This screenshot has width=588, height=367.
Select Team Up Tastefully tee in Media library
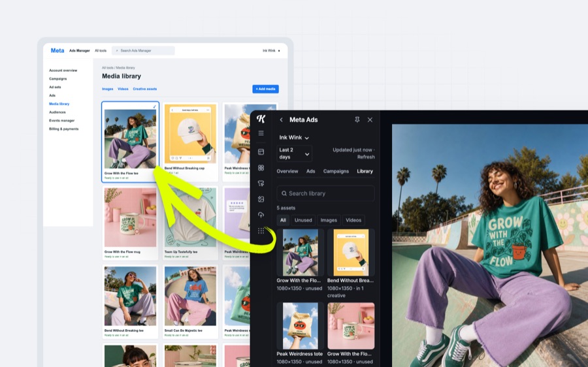pyautogui.click(x=190, y=223)
